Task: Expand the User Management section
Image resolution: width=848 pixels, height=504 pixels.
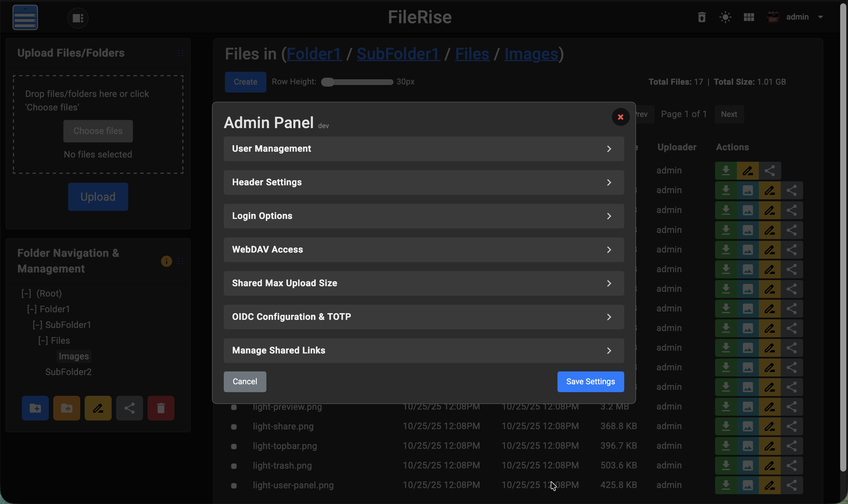Action: (x=424, y=149)
